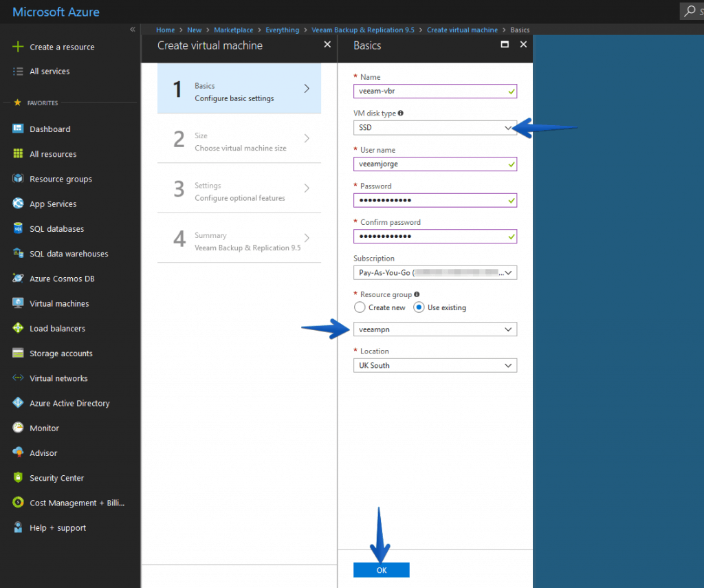Select the Create new radio button
The height and width of the screenshot is (588, 704).
(x=360, y=307)
